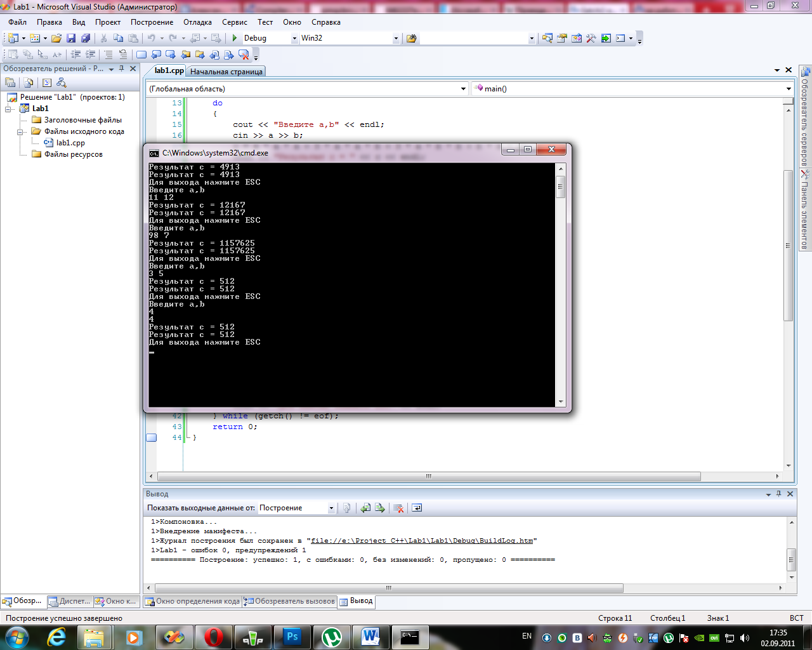Switch to Окно определения кода tab
Viewport: 812px width, 650px height.
[x=192, y=601]
